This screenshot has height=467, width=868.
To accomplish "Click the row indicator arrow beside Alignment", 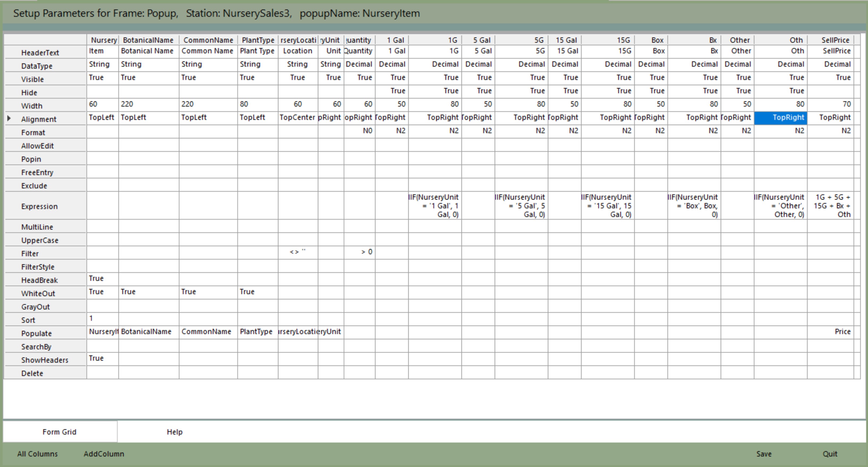I will (9, 118).
